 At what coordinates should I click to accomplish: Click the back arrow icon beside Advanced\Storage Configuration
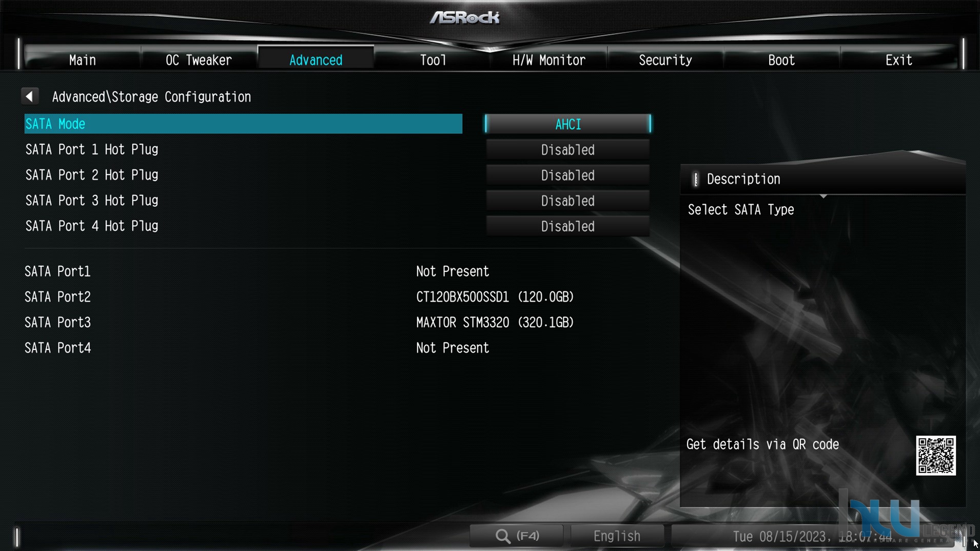pyautogui.click(x=30, y=96)
